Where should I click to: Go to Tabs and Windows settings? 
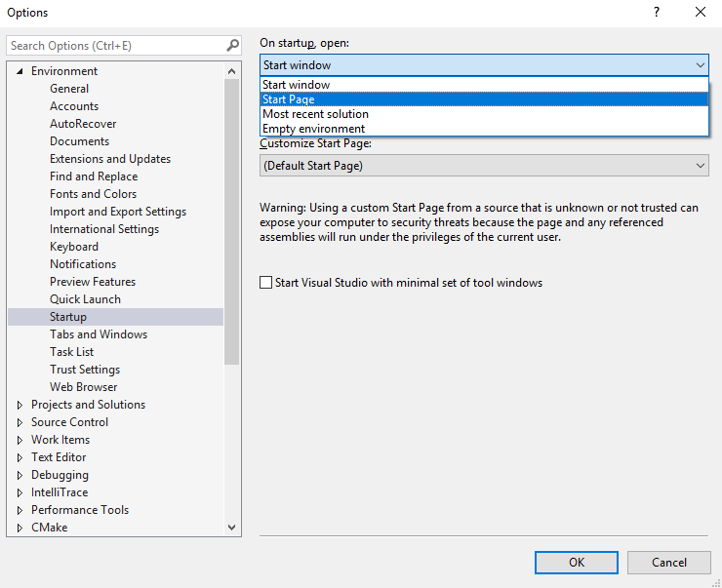99,334
